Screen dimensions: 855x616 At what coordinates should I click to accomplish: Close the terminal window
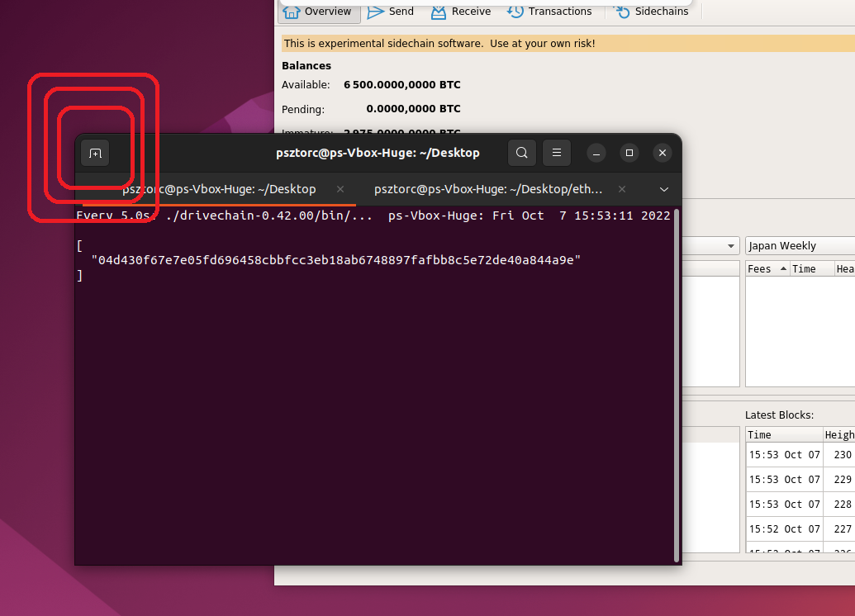pyautogui.click(x=663, y=154)
